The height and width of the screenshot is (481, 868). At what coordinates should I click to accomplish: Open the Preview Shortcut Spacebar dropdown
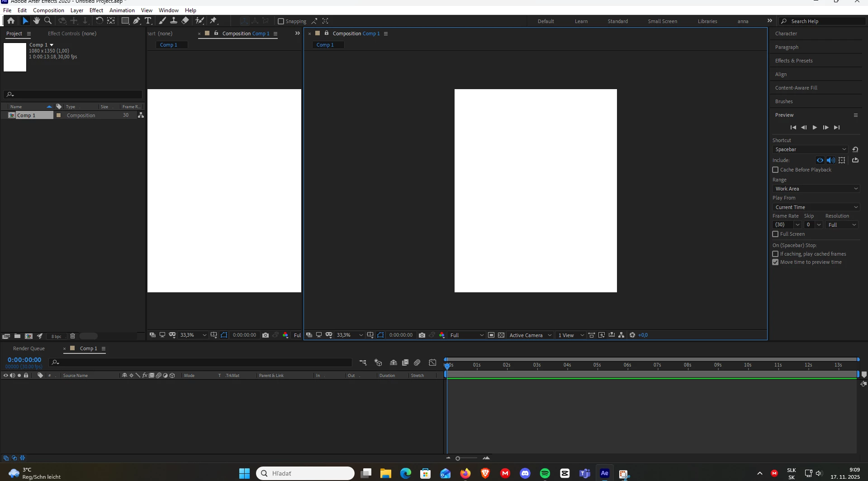click(x=811, y=149)
